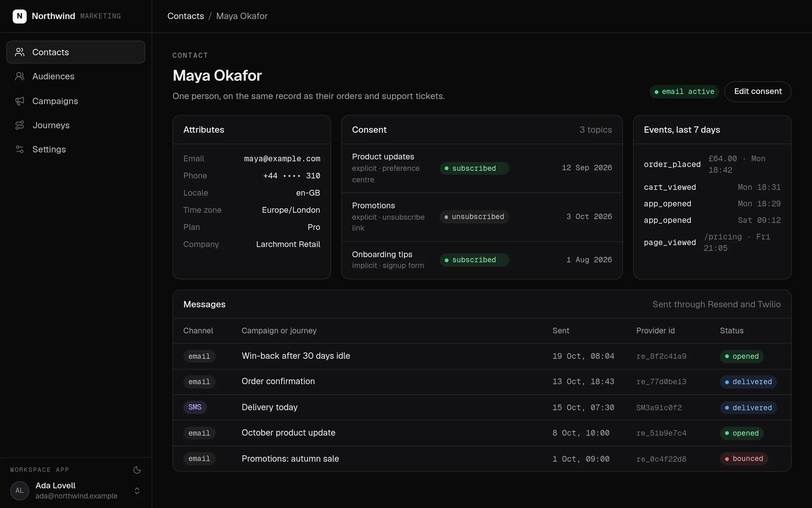
Task: Click the ada@northwind.example account email
Action: click(x=76, y=496)
